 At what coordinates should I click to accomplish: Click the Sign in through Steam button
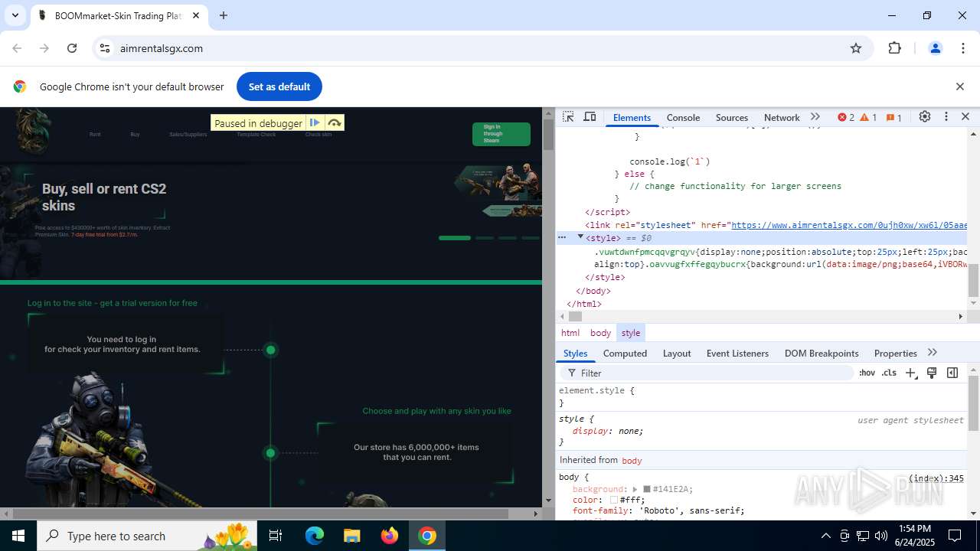point(501,134)
